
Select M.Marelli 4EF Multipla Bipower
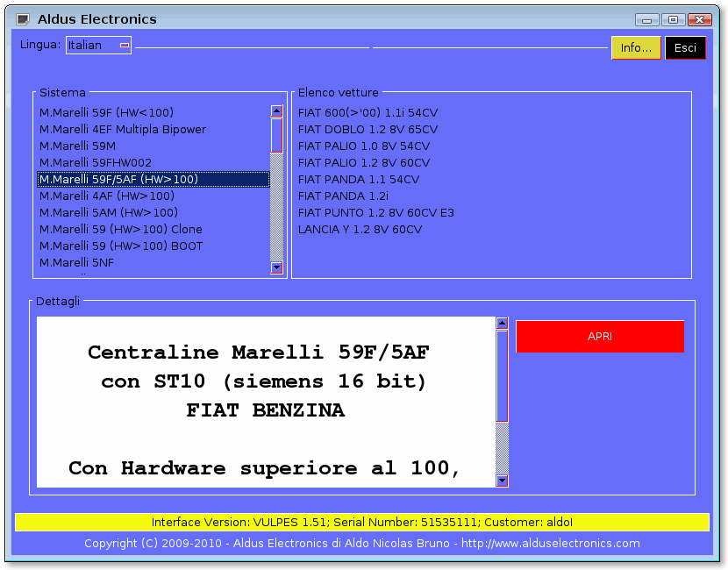(153, 130)
